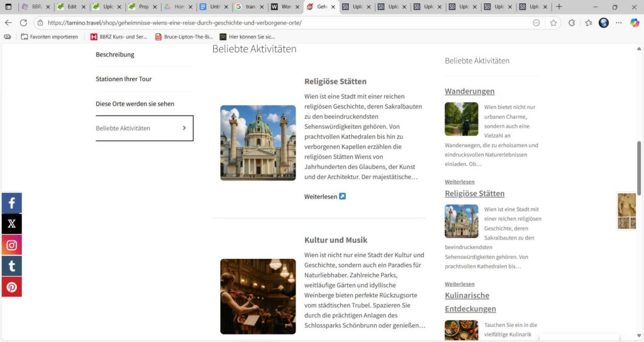Expand Beliebte Aktivitäten chevron in the sidebar
644x342 pixels.
pos(184,128)
